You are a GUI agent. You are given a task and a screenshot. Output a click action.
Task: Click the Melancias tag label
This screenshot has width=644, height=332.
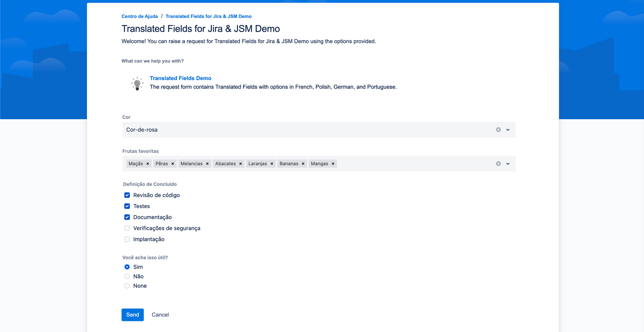(192, 164)
